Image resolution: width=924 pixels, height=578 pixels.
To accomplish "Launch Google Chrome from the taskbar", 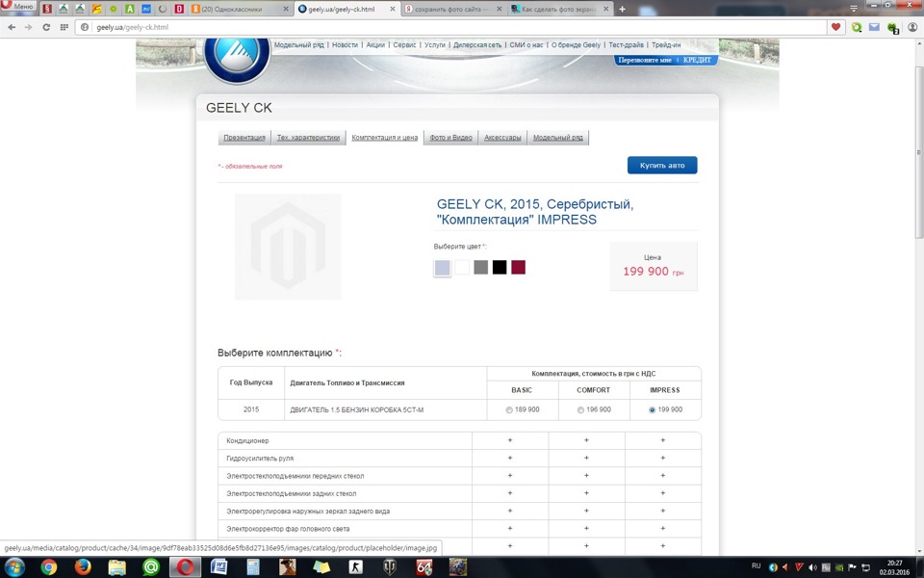I will [x=49, y=567].
